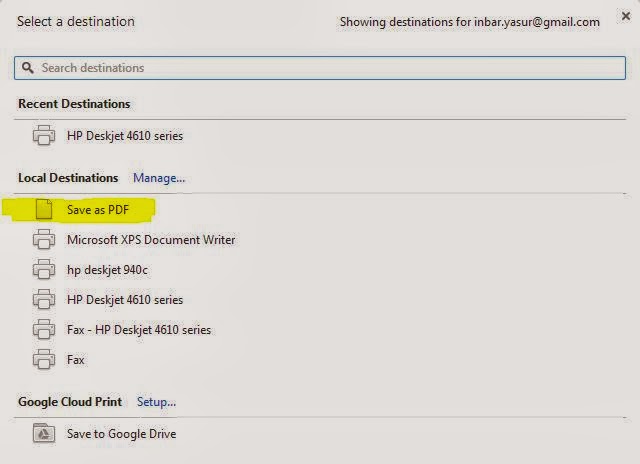Click the Fax - HP Deskjet 4610 printer icon
The height and width of the screenshot is (464, 640).
click(44, 330)
